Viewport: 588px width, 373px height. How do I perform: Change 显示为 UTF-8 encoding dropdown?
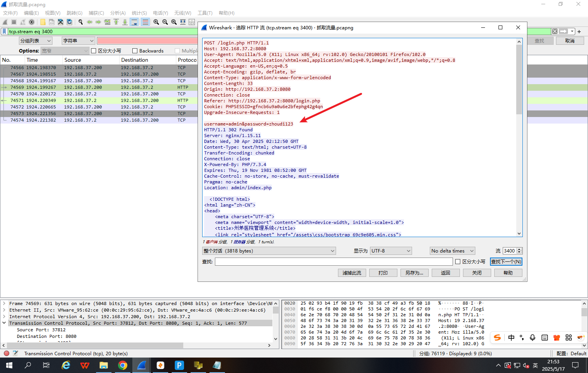pos(391,251)
